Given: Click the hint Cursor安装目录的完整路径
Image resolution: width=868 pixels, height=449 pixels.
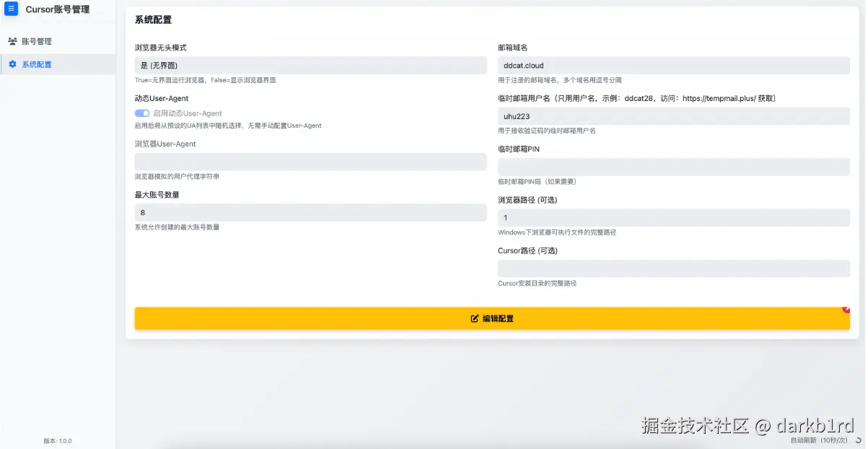Looking at the screenshot, I should 537,284.
